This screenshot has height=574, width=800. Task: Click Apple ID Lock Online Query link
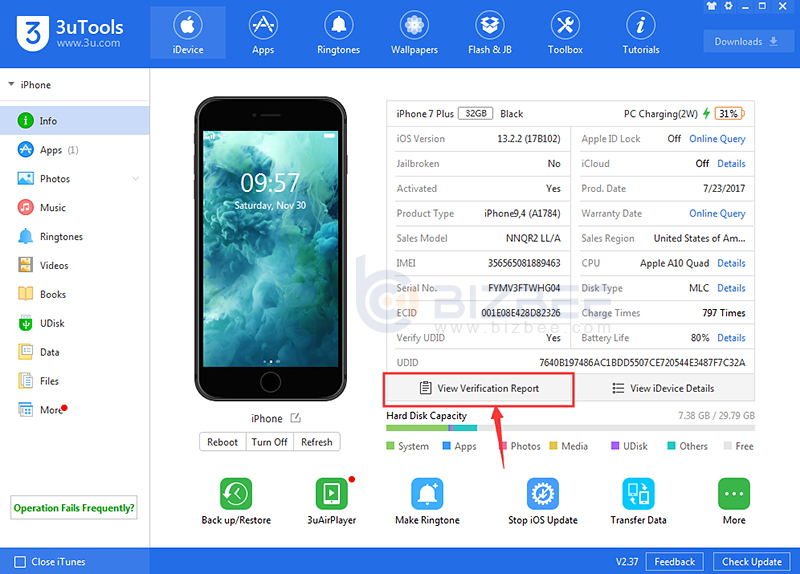point(717,139)
